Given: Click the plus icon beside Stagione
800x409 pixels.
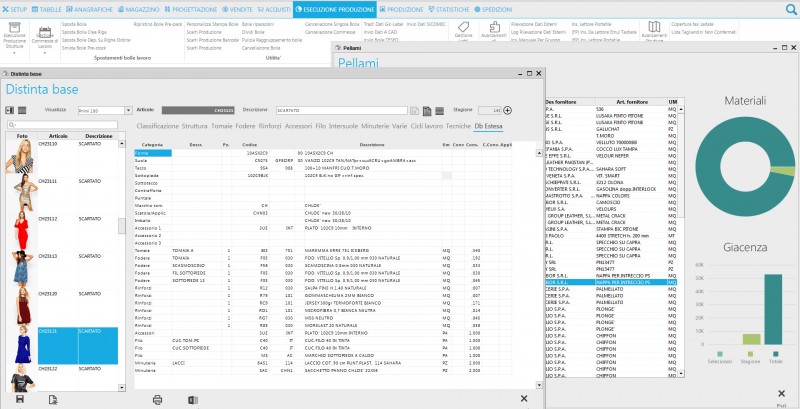Looking at the screenshot, I should (x=508, y=110).
